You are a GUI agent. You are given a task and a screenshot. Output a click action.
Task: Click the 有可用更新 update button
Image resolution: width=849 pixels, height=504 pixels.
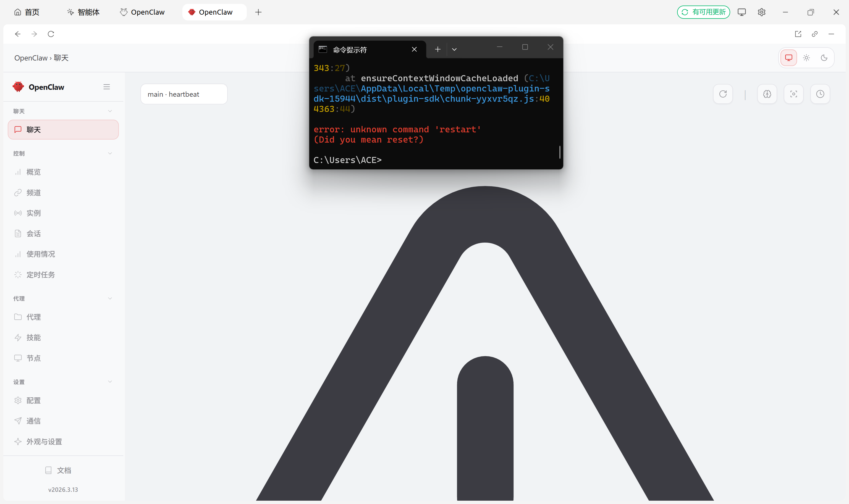(703, 12)
